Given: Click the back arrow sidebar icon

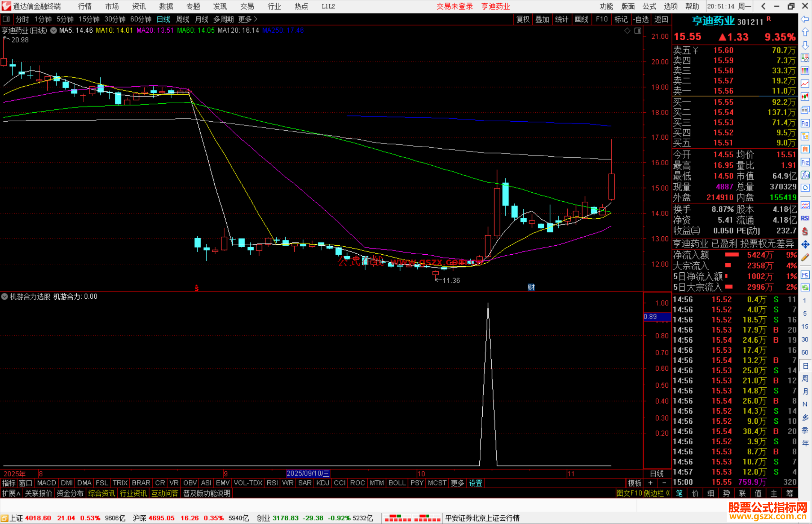Looking at the screenshot, I should pyautogui.click(x=805, y=19).
